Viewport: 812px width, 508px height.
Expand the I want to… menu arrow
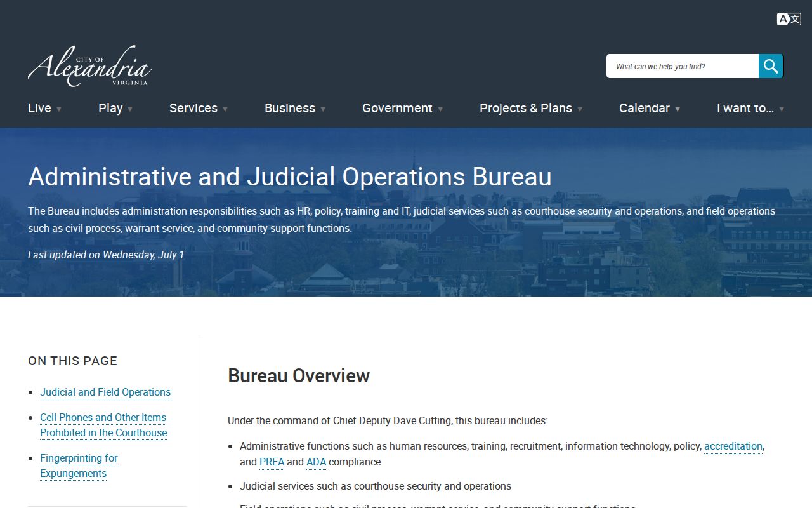coord(782,109)
